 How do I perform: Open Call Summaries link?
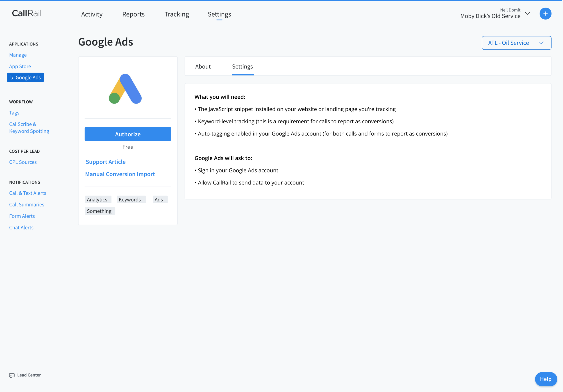coord(27,205)
